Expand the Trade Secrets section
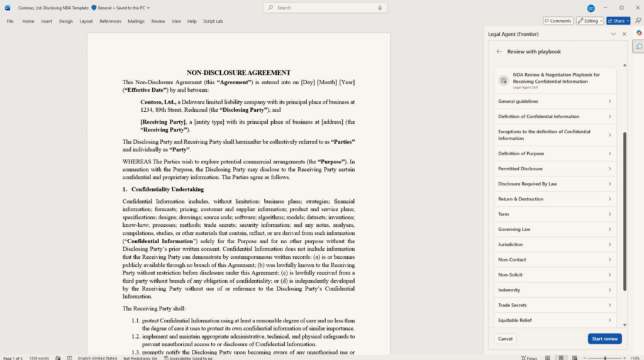Viewport: 644px width, 360px height. [555, 305]
